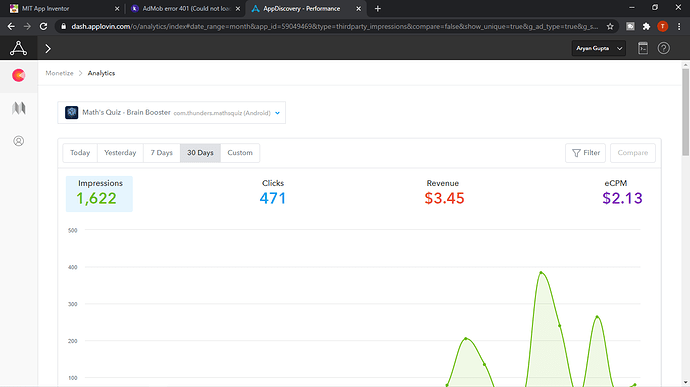
Task: Open the Aryan Gupta account dropdown
Action: 598,48
